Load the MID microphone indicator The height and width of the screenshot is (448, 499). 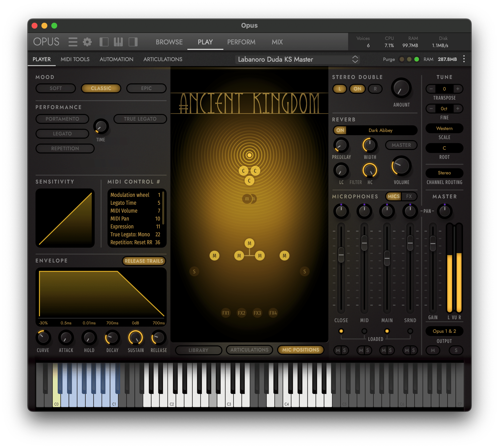pyautogui.click(x=364, y=331)
